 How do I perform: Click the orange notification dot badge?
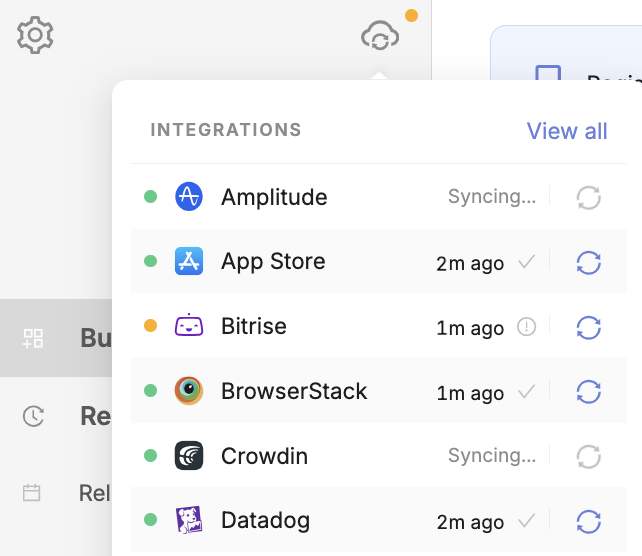click(x=411, y=16)
